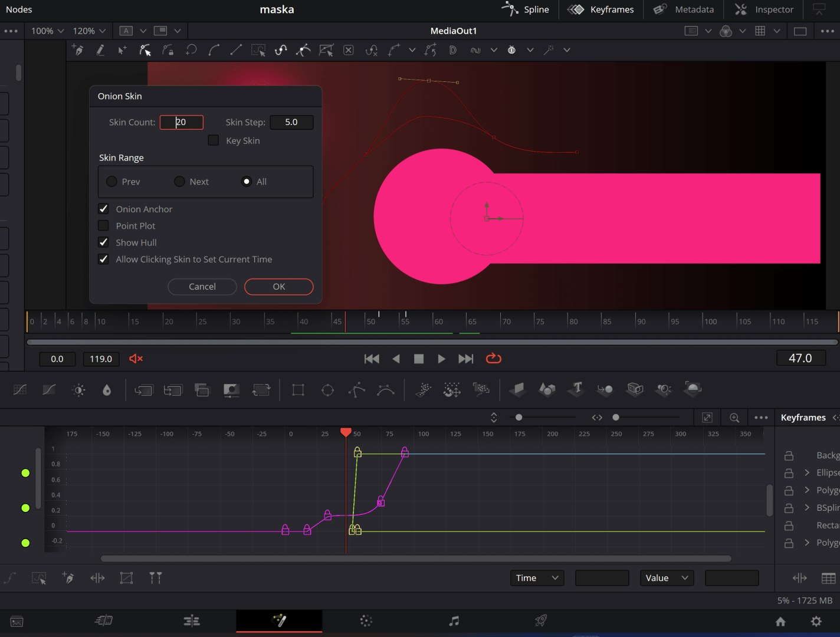
Task: Open the Time dropdown menu
Action: 536,578
